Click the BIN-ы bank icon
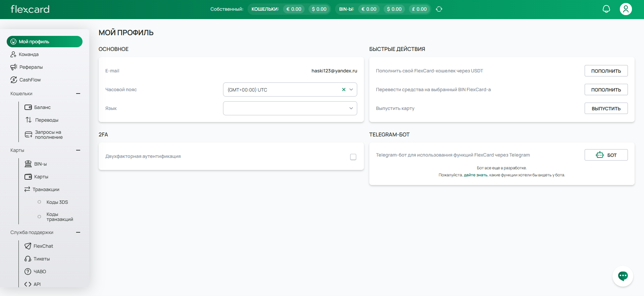This screenshot has height=296, width=644. tap(28, 164)
